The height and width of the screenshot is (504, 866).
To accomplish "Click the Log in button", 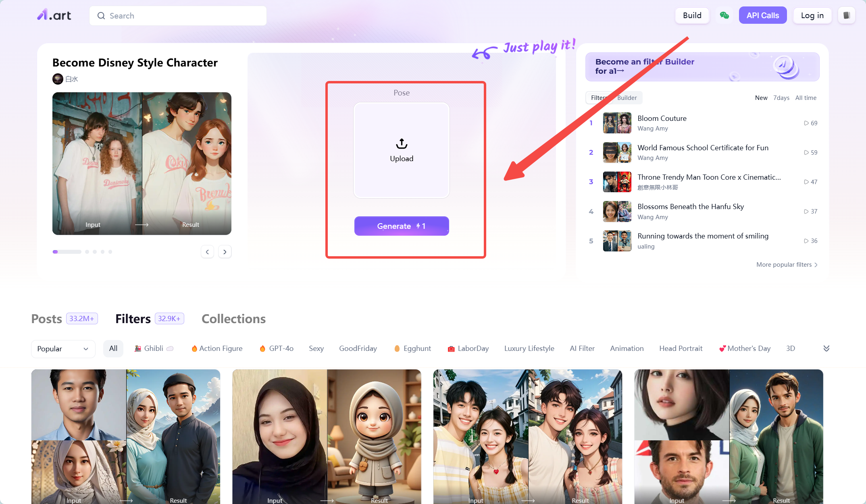I will (x=812, y=15).
